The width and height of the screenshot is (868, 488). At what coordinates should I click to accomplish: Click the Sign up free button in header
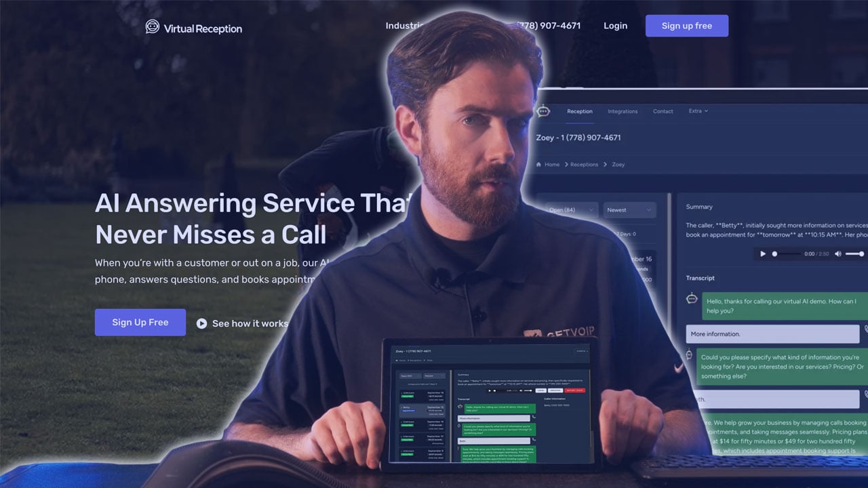pos(686,26)
